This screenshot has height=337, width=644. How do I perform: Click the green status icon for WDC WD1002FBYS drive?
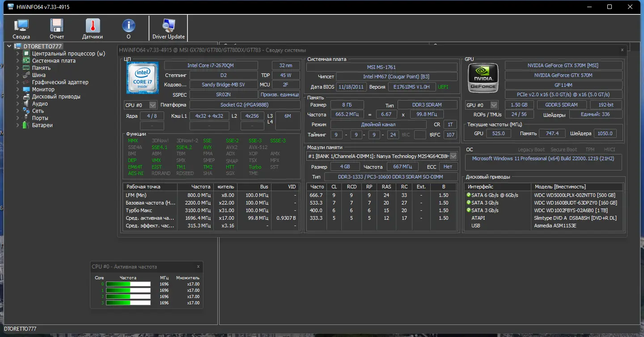click(468, 210)
